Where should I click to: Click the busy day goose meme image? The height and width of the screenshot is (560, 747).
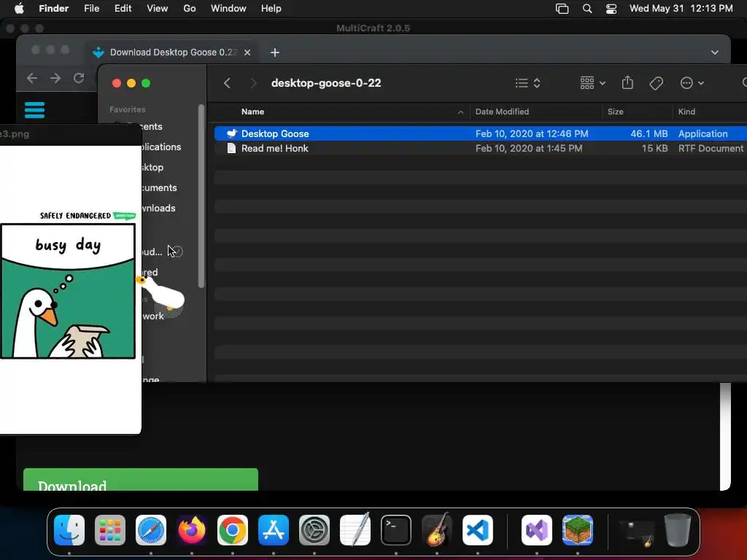click(68, 291)
